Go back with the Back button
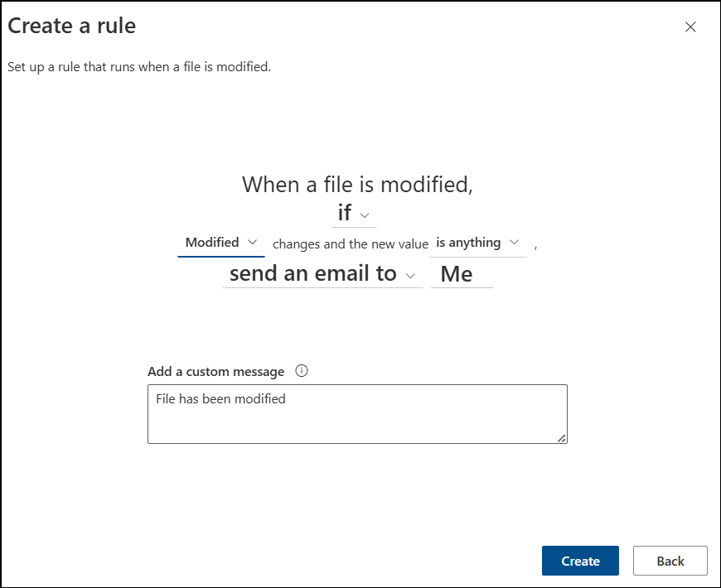The image size is (721, 588). click(670, 561)
